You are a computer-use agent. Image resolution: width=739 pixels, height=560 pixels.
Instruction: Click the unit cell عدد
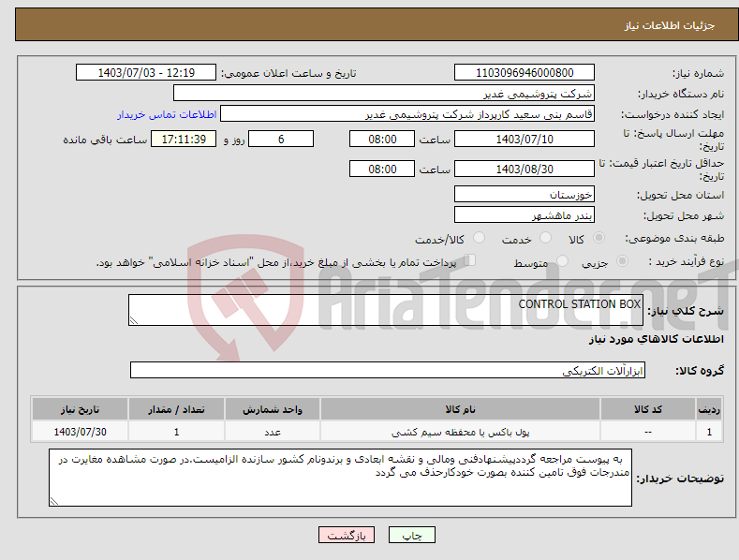(x=273, y=432)
